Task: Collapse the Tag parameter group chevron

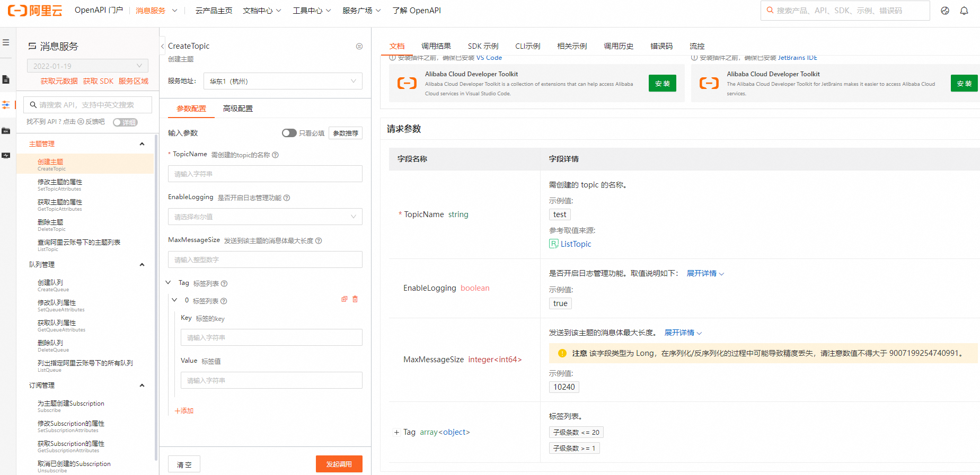Action: (x=169, y=283)
